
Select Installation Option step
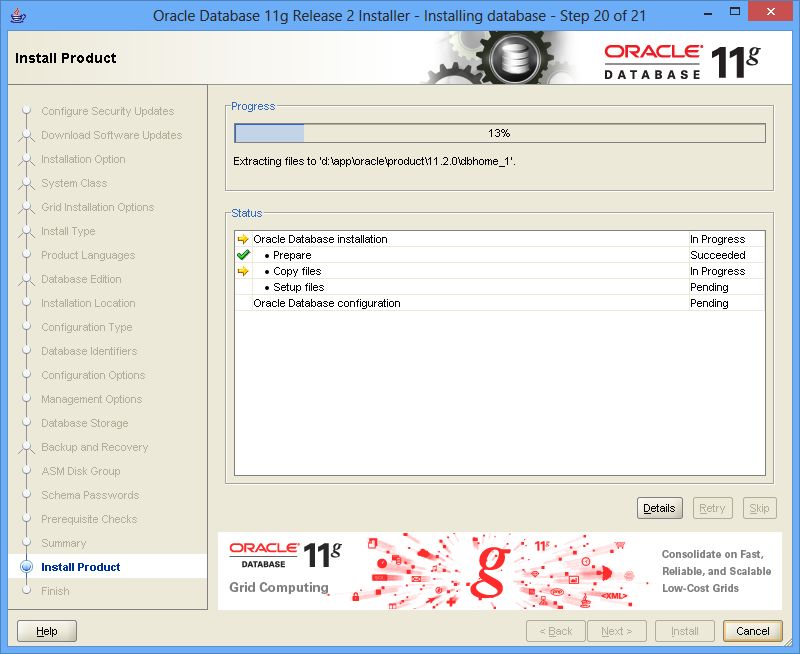tap(83, 159)
